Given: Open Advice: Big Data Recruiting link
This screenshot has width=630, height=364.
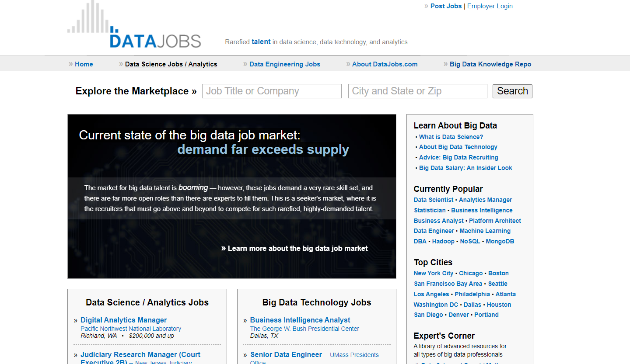Looking at the screenshot, I should coord(458,157).
